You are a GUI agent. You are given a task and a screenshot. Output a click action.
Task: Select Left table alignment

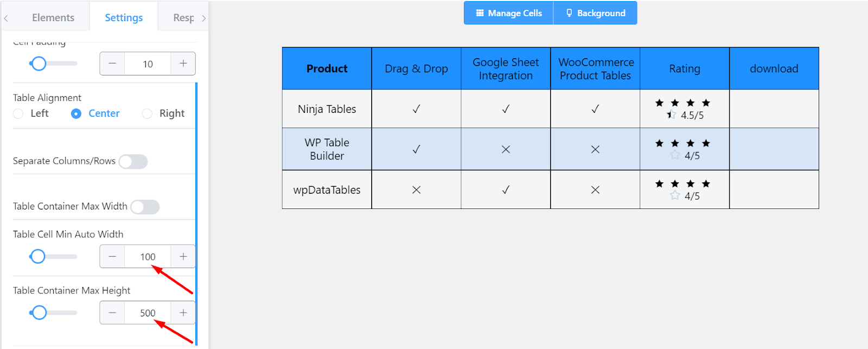point(18,113)
